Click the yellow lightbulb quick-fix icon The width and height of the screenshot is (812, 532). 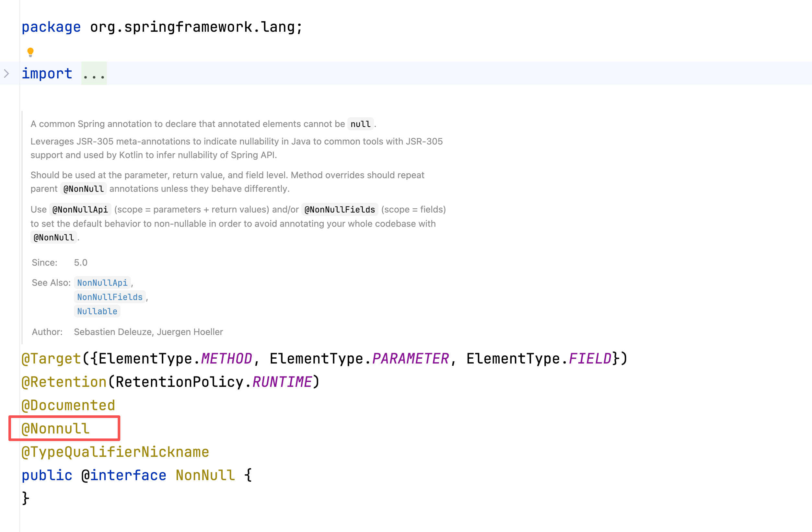tap(30, 52)
